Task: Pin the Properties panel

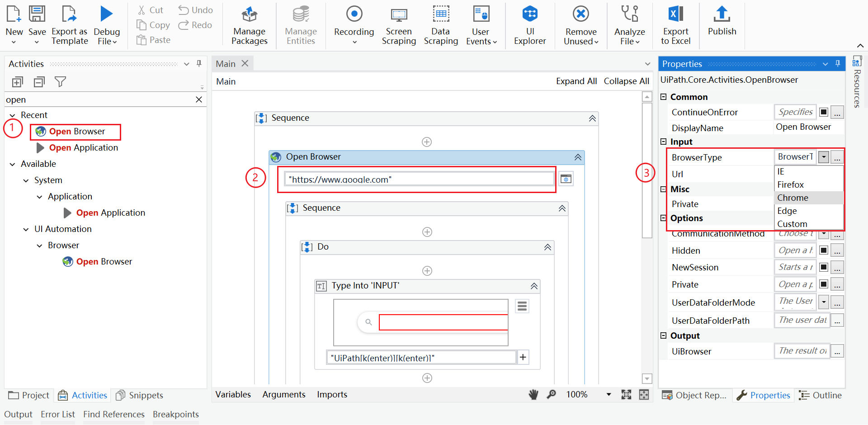Action: pyautogui.click(x=837, y=64)
